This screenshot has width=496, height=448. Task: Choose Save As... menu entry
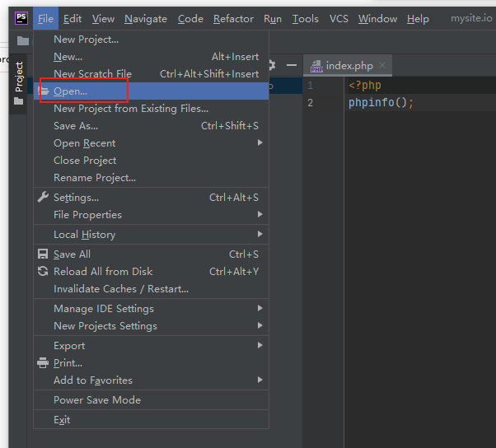(152, 125)
